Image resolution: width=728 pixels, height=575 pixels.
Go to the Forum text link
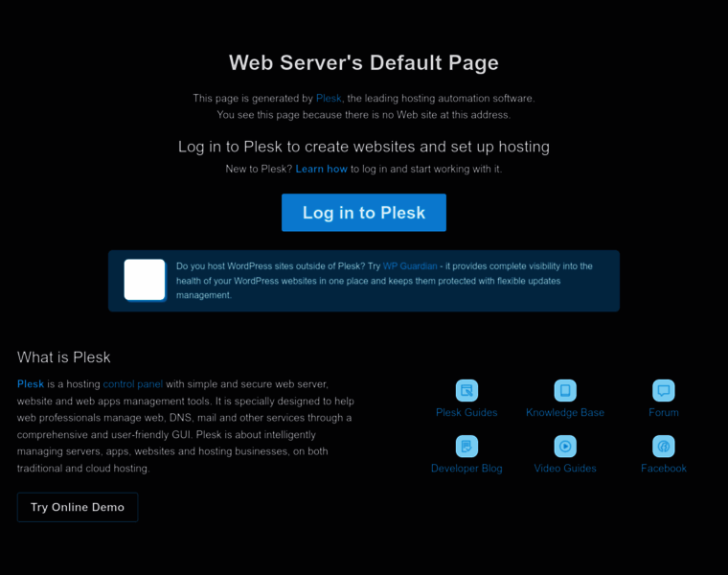(664, 412)
